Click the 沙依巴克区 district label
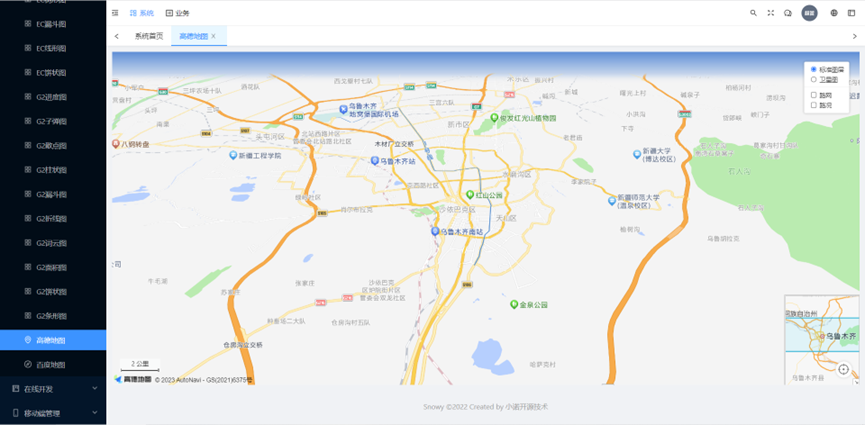 coord(457,209)
